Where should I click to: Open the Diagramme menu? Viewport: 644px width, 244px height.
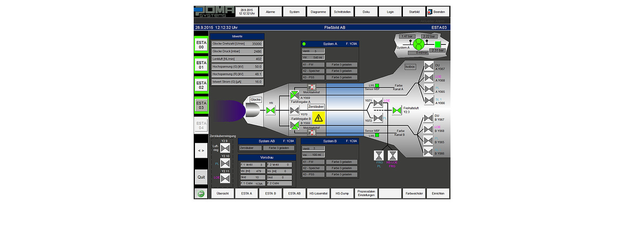point(318,12)
